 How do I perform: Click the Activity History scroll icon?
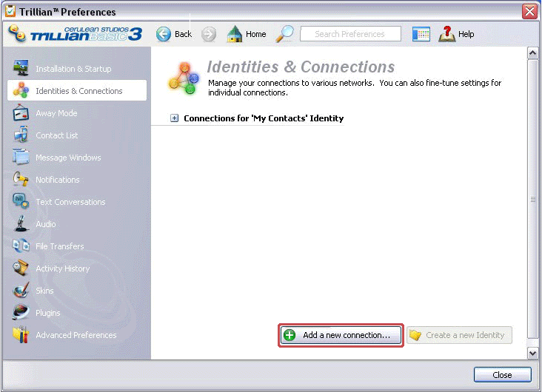21,268
